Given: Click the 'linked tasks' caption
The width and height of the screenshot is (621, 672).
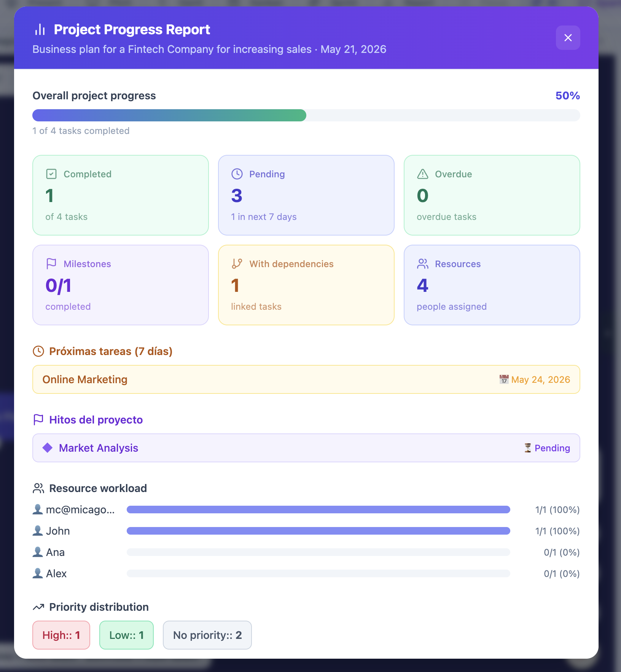Looking at the screenshot, I should pyautogui.click(x=256, y=306).
